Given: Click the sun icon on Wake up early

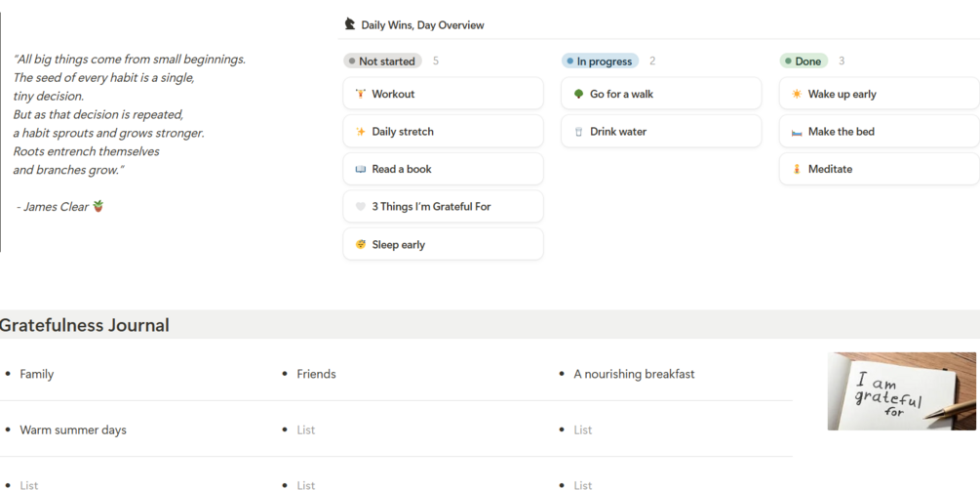Looking at the screenshot, I should (x=797, y=94).
